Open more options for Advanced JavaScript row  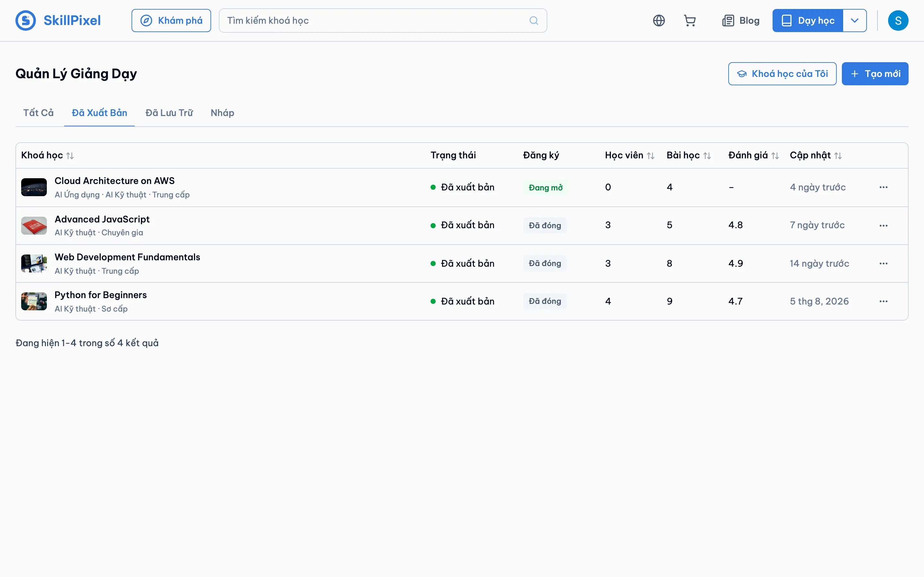883,226
